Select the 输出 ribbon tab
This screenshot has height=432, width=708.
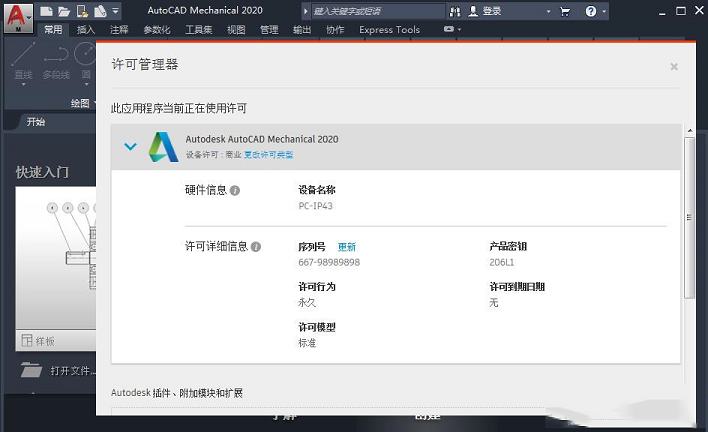coord(302,30)
